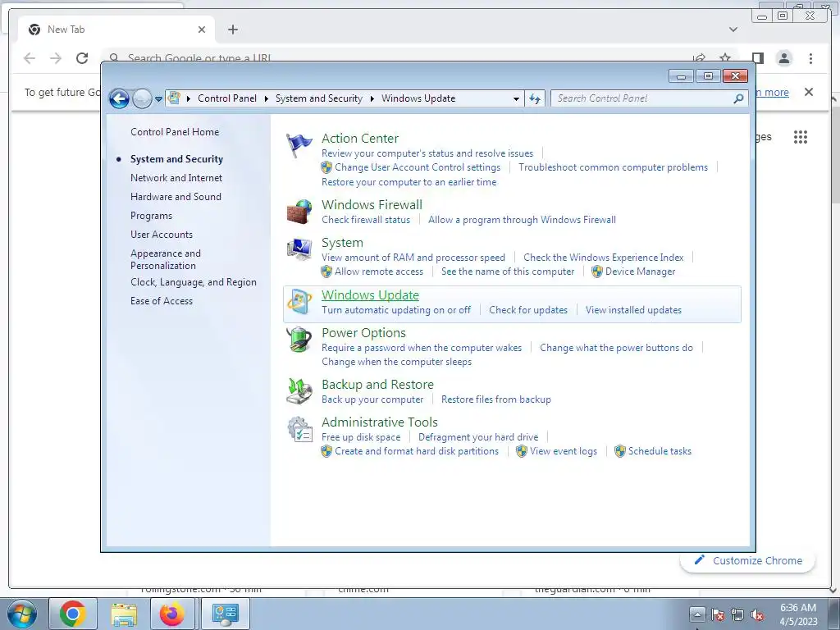Select Ease of Access category

162,300
